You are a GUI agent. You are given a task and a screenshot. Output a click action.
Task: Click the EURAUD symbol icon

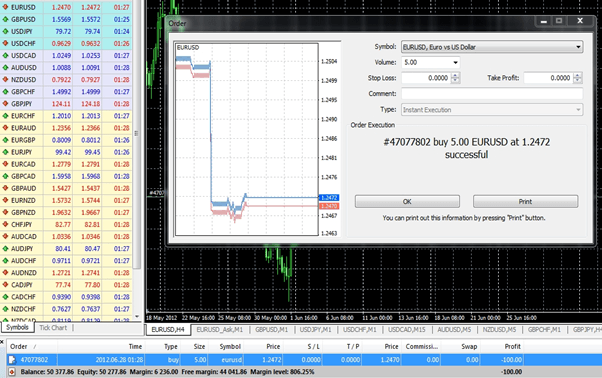coord(5,128)
